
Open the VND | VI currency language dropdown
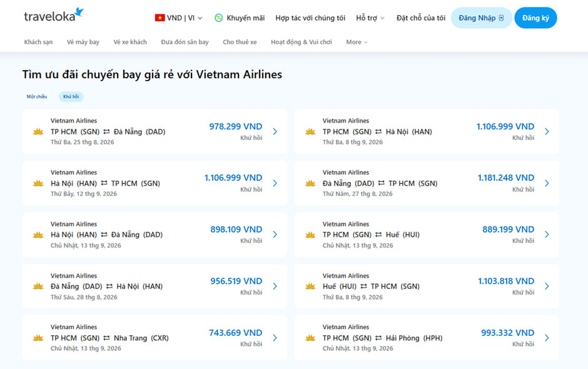(179, 18)
